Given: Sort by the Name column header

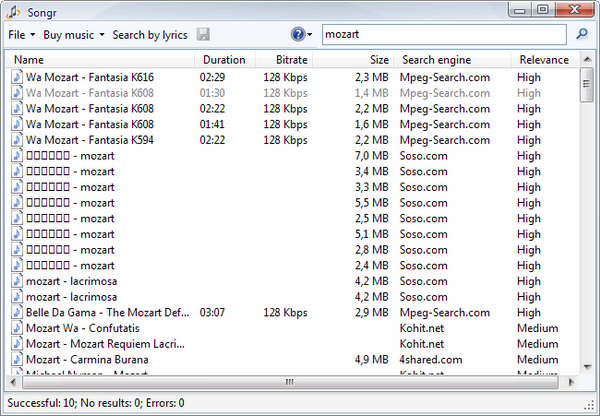Looking at the screenshot, I should (x=101, y=60).
